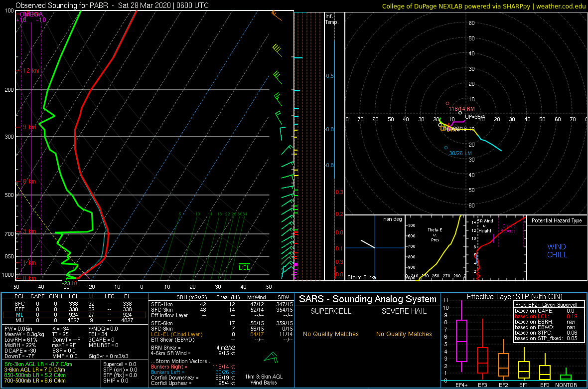Click the 'LowRH = 61%' value
The height and width of the screenshot is (389, 588).
point(20,340)
